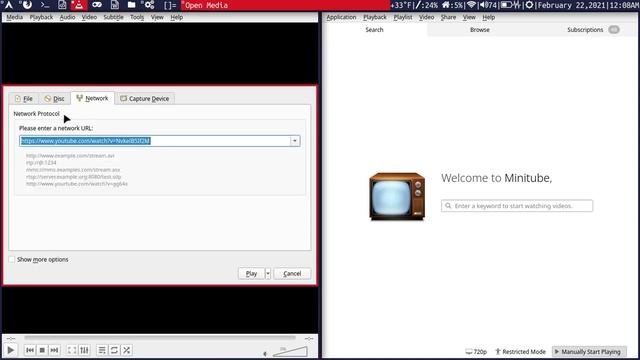
Task: Open VLC Playback menu
Action: pyautogui.click(x=41, y=17)
